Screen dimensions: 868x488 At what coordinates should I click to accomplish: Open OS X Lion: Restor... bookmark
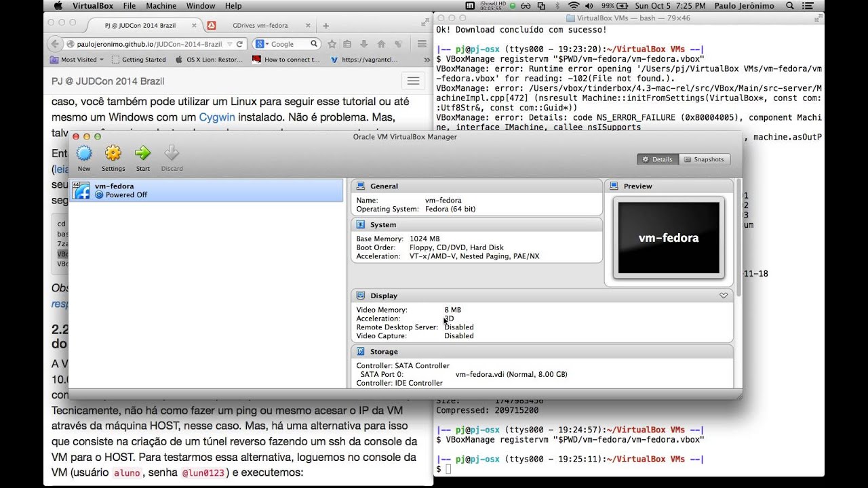pos(210,60)
